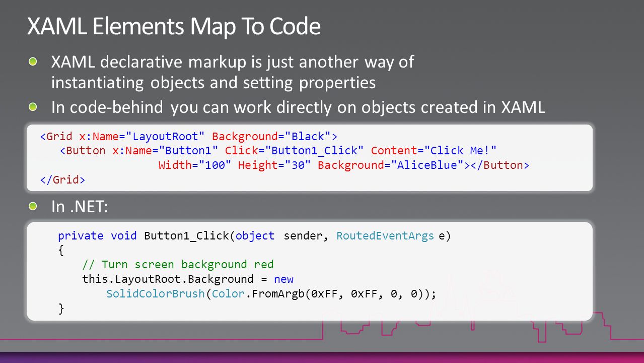
Task: Click the "FromArgb" method call
Action: click(277, 294)
